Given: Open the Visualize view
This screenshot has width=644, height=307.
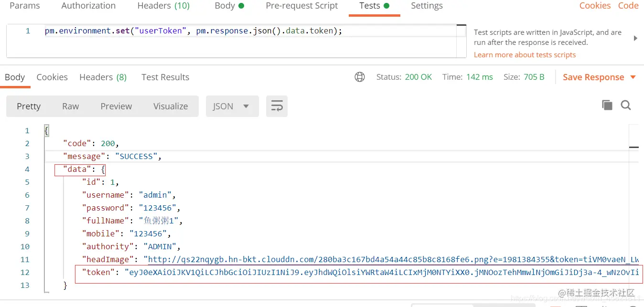Looking at the screenshot, I should (x=171, y=106).
